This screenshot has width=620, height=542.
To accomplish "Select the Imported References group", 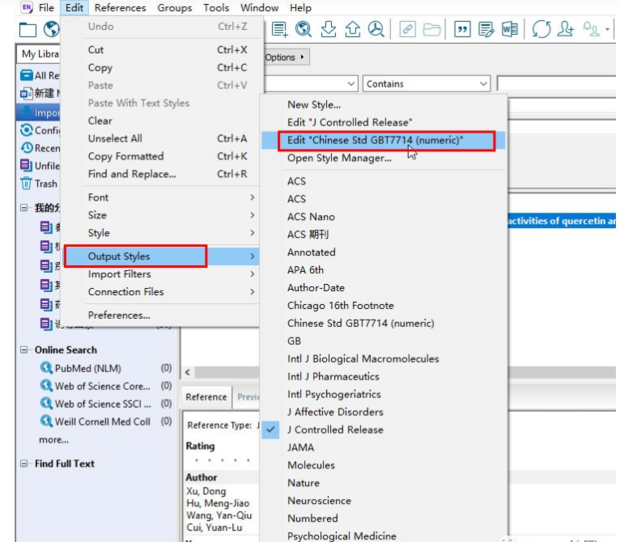I will (40, 113).
